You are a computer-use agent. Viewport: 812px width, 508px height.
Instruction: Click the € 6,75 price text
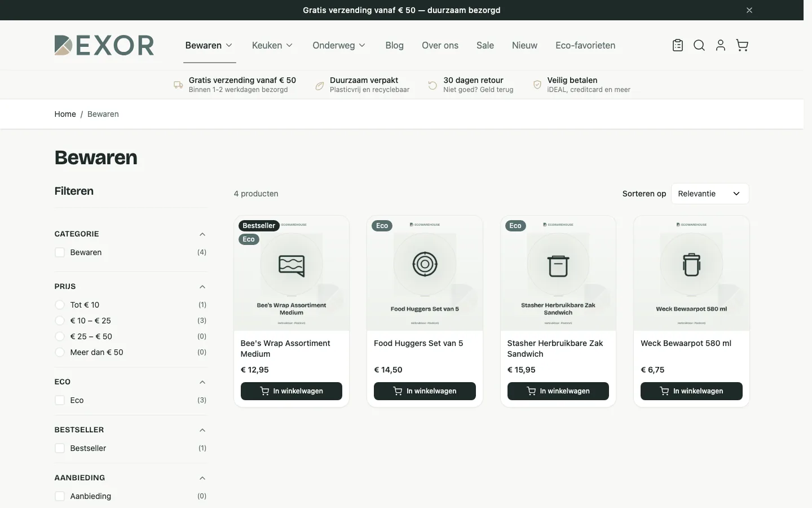pyautogui.click(x=652, y=370)
